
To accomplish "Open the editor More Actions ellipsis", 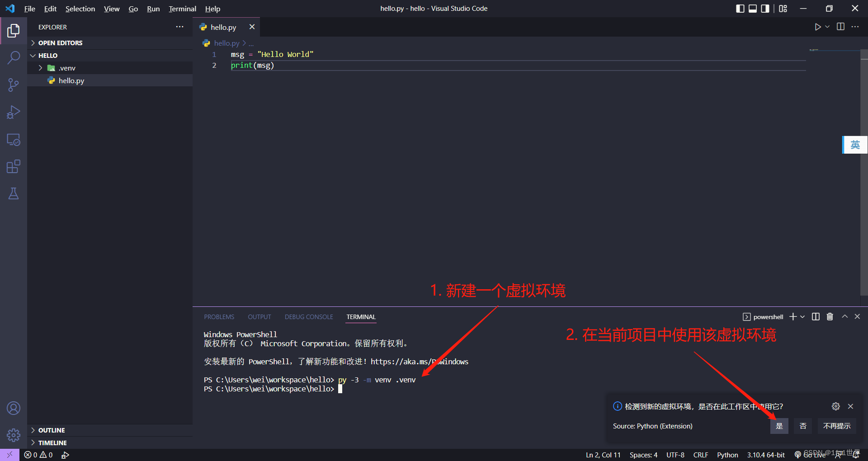I will click(855, 27).
